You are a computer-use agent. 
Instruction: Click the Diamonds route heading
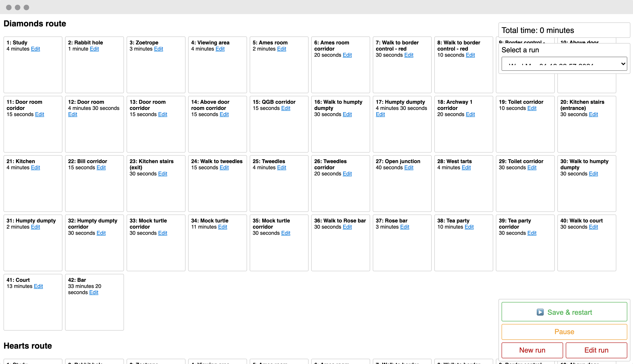pos(35,24)
